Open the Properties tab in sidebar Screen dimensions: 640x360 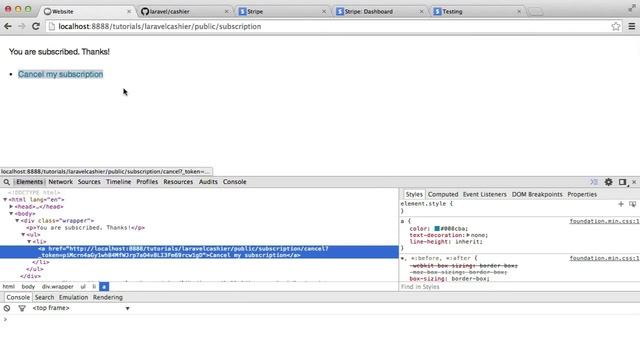tap(582, 194)
